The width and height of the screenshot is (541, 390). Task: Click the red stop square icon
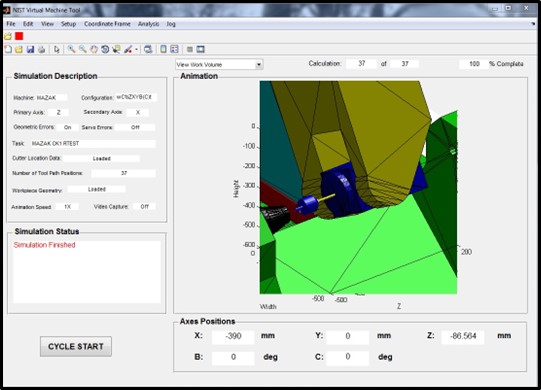point(19,36)
